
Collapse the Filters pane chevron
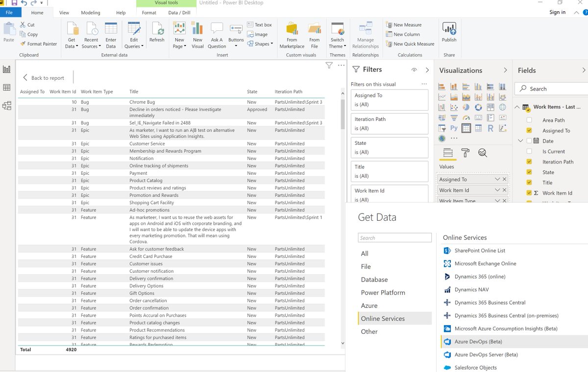click(427, 70)
